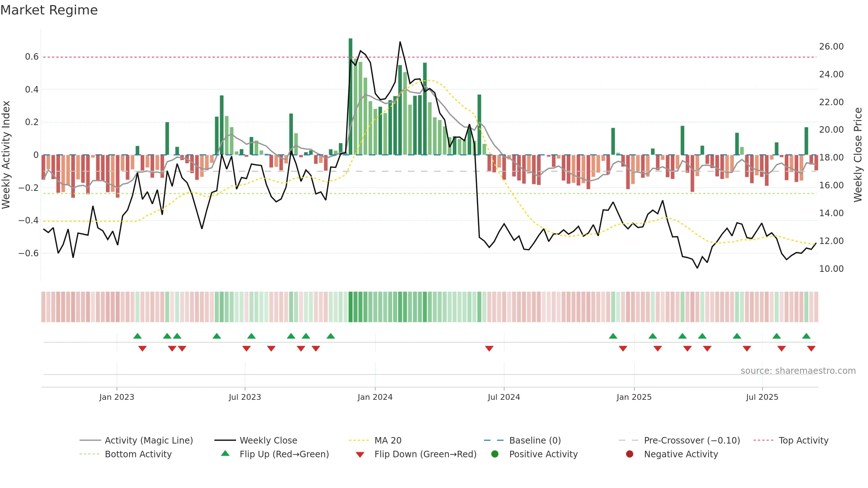Click the Jan 2023 x-axis label

coord(116,397)
